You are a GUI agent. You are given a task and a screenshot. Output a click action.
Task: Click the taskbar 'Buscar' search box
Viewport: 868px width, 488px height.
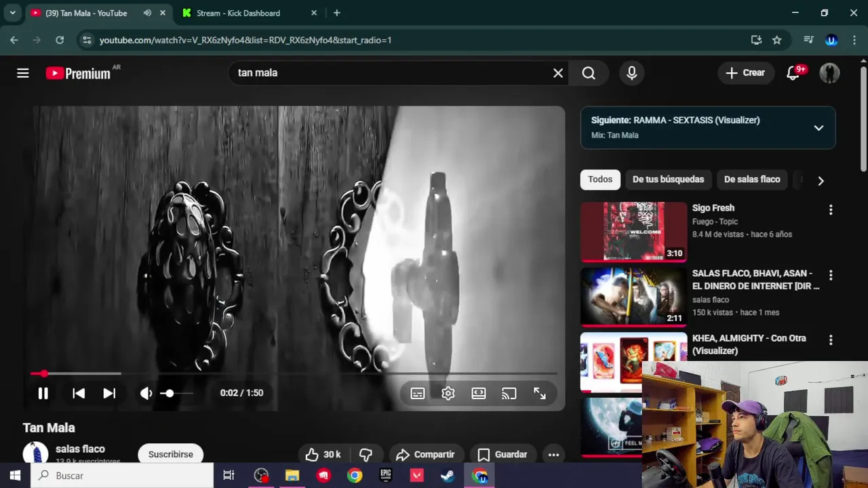point(122,476)
